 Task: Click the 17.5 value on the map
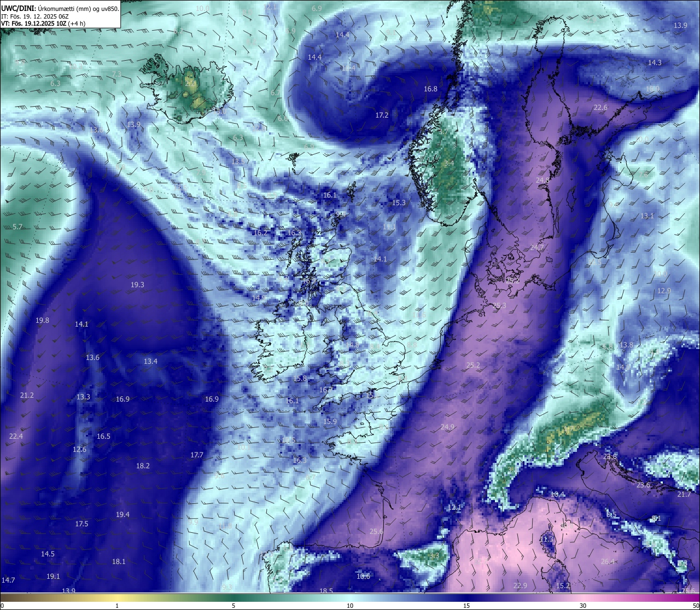(81, 524)
